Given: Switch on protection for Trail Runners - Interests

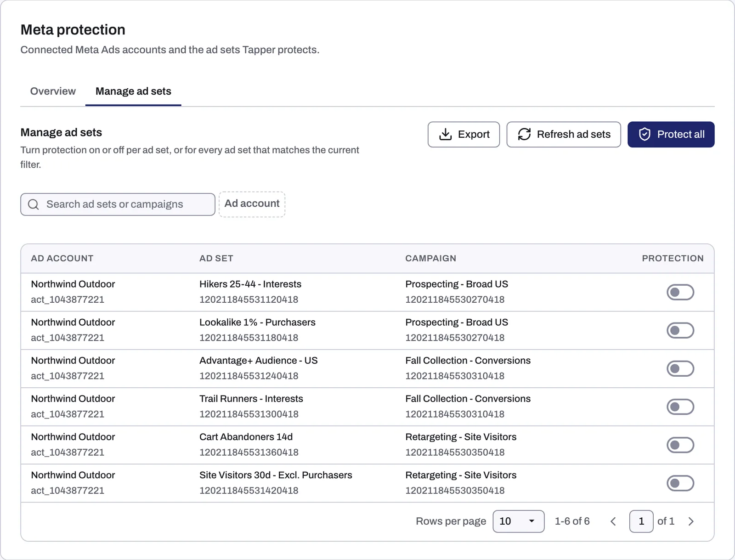Looking at the screenshot, I should (x=680, y=407).
